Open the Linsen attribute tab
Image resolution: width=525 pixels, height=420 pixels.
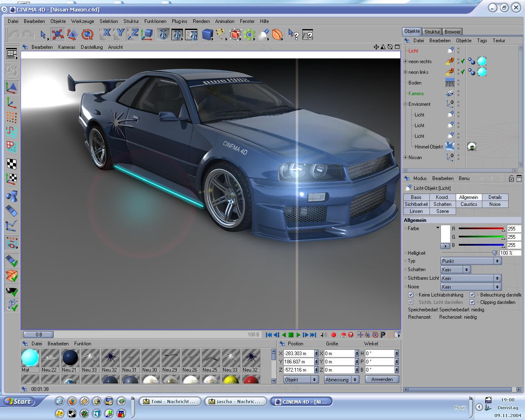(x=416, y=211)
